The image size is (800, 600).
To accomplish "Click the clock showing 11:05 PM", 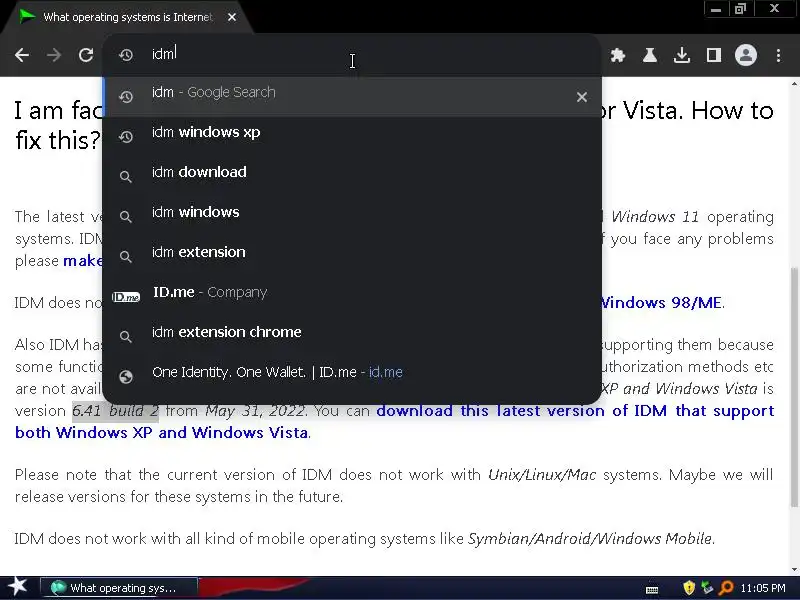I will pyautogui.click(x=763, y=588).
